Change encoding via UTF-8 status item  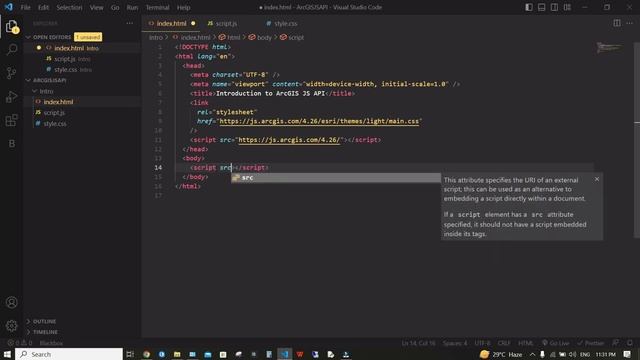(x=482, y=343)
